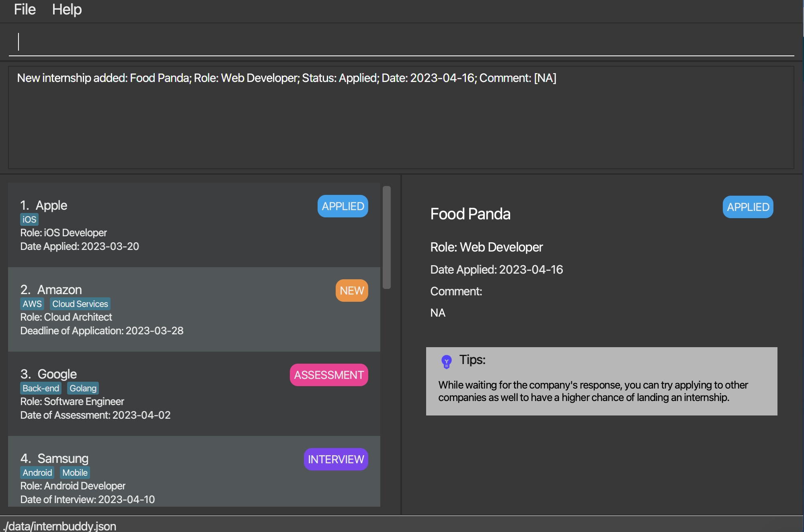Open the Help menu
The width and height of the screenshot is (804, 532).
67,9
